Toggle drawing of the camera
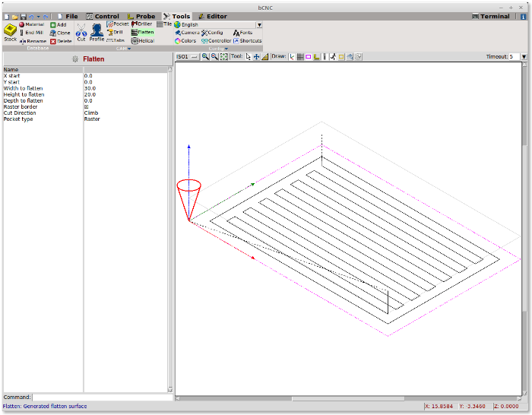This screenshot has width=532, height=415. [x=350, y=57]
